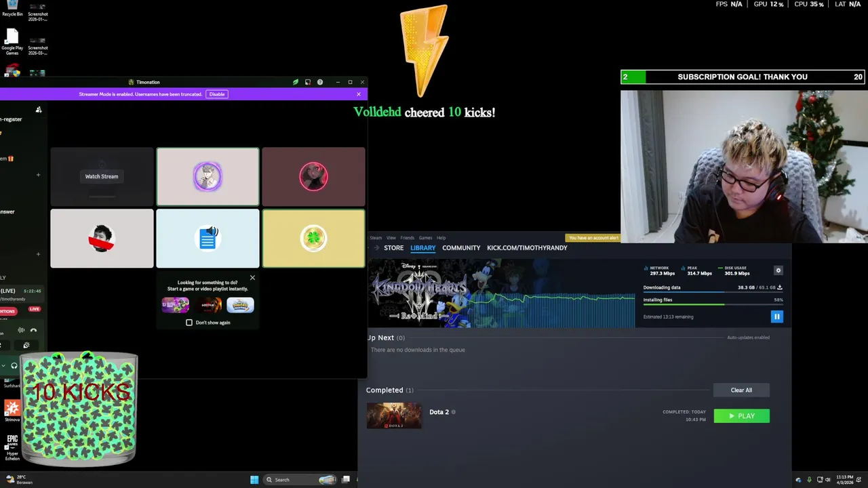Click Clear All in Steam completed downloads
The width and height of the screenshot is (868, 488).
[x=741, y=390]
